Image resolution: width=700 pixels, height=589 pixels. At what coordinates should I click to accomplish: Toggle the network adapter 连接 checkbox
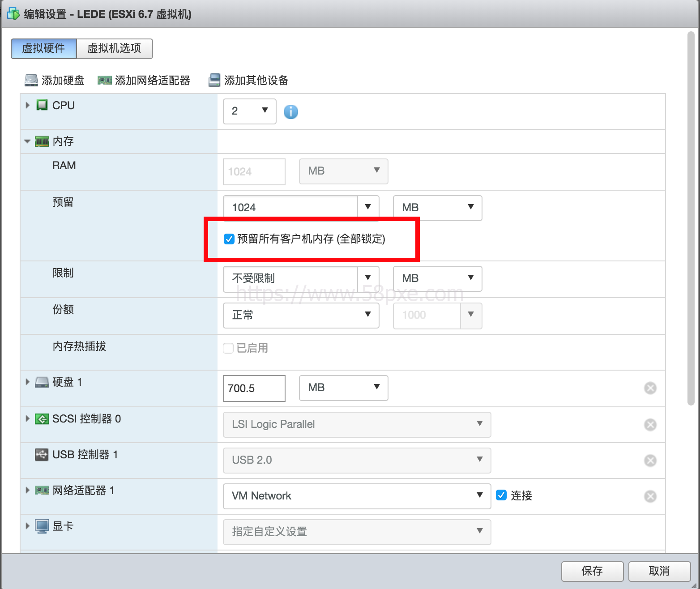pyautogui.click(x=501, y=495)
